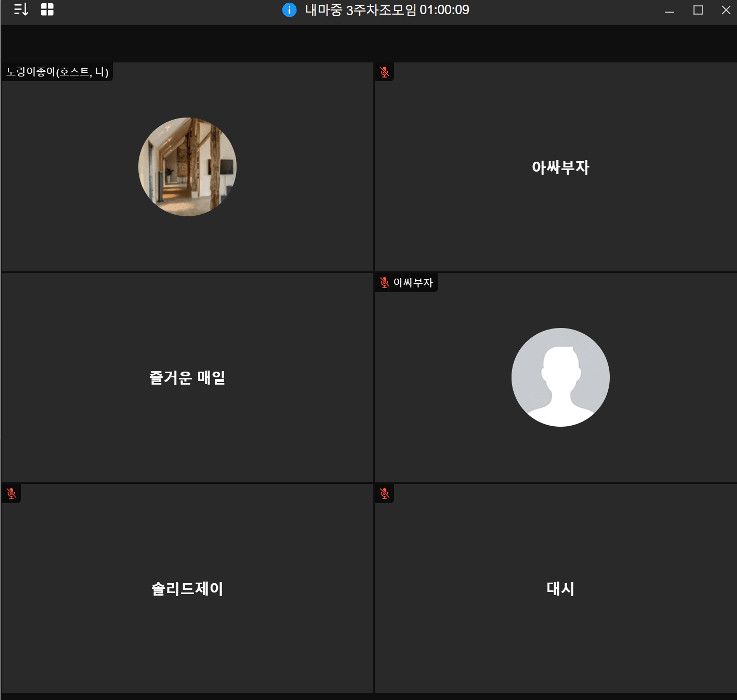This screenshot has width=737, height=700.
Task: Select the 대시 participant name
Action: (x=560, y=589)
